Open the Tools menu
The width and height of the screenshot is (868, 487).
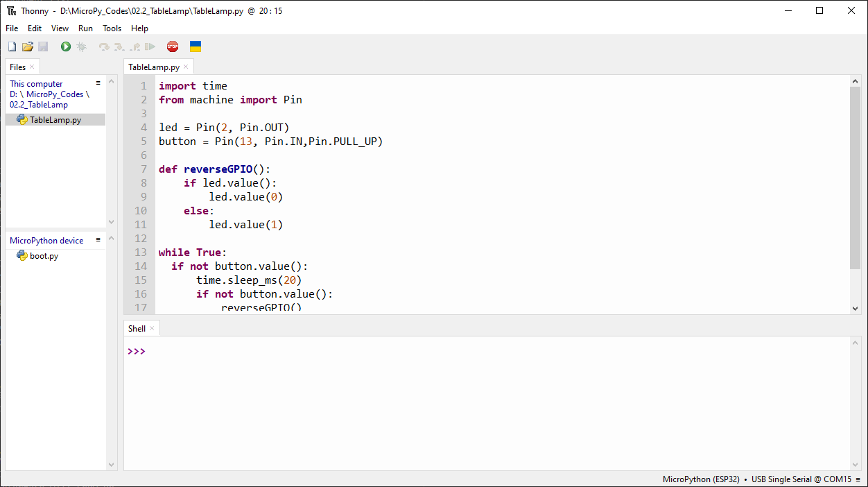pyautogui.click(x=112, y=28)
